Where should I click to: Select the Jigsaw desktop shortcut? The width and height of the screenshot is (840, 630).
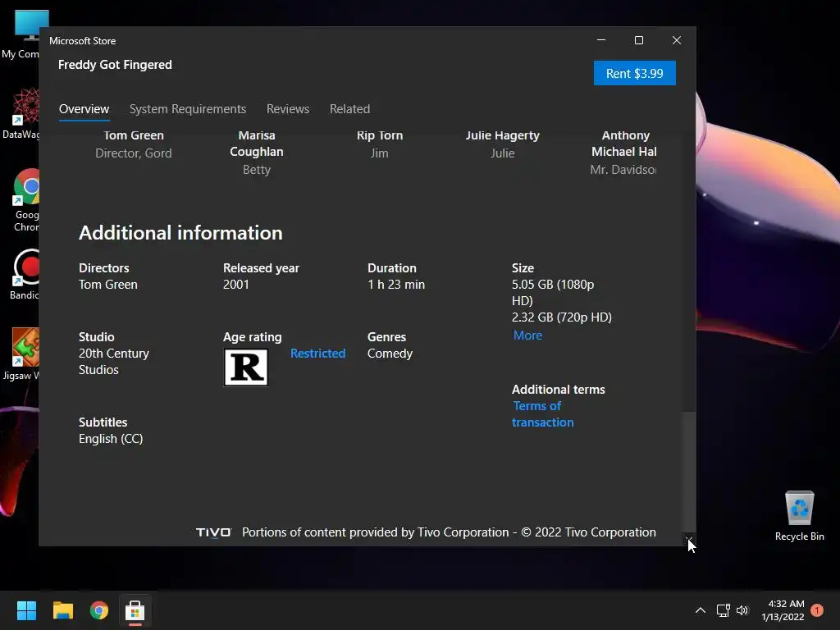[21, 354]
